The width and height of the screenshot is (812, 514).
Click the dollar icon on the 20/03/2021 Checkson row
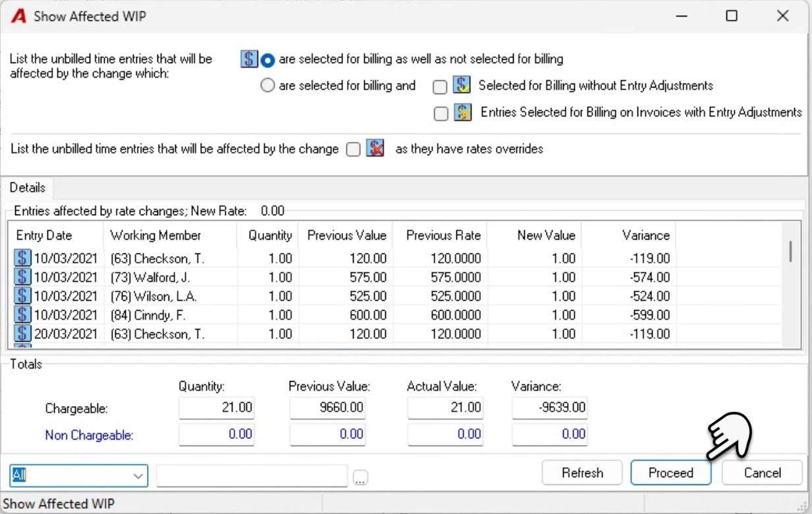coord(22,334)
